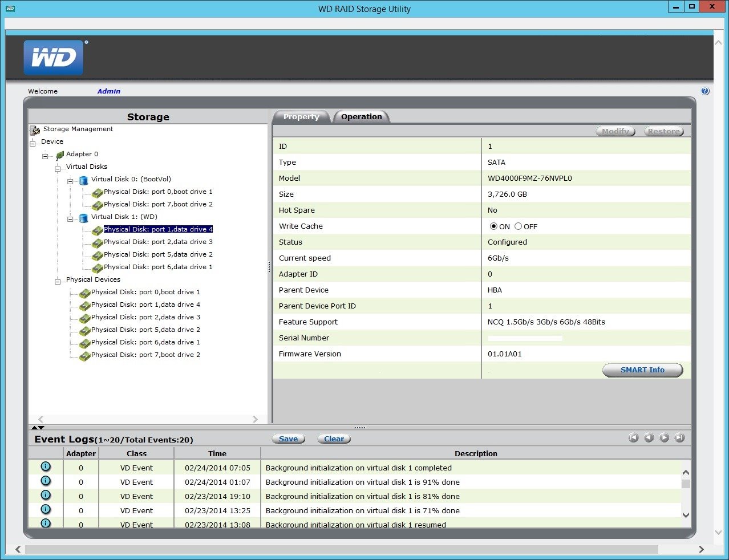This screenshot has height=560, width=729.
Task: Click model value "WD4000F9MZ-76NVPL0"
Action: [530, 178]
